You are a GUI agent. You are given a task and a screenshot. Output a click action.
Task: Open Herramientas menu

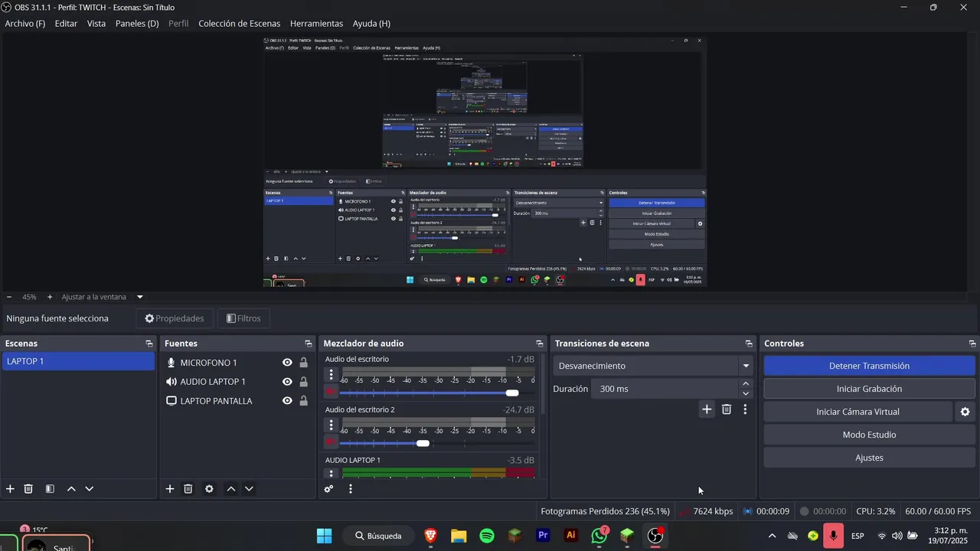click(x=317, y=24)
